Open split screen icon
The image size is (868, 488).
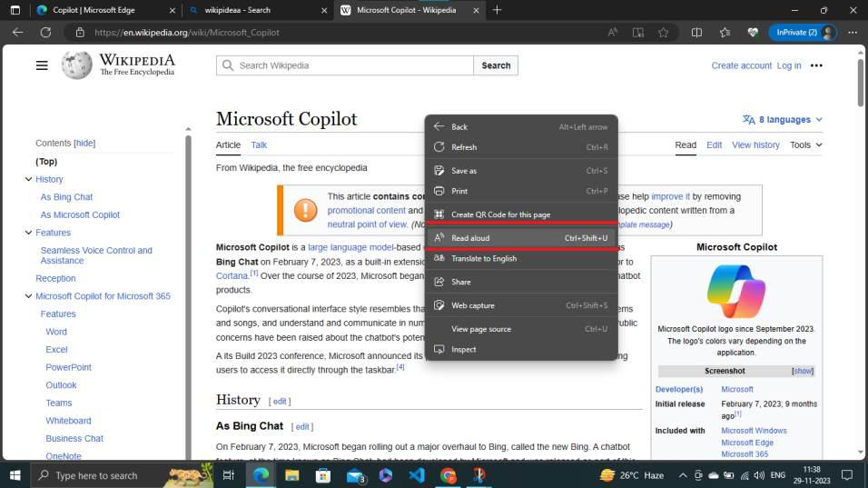696,33
